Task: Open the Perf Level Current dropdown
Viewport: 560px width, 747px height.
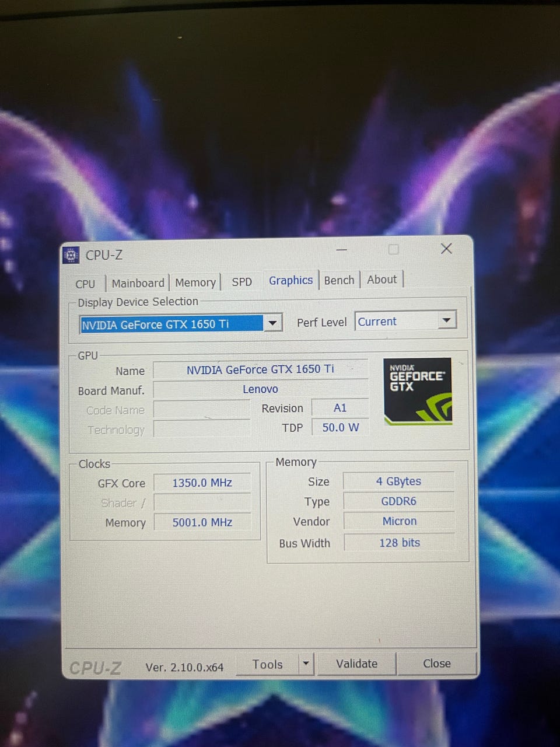Action: click(x=405, y=320)
